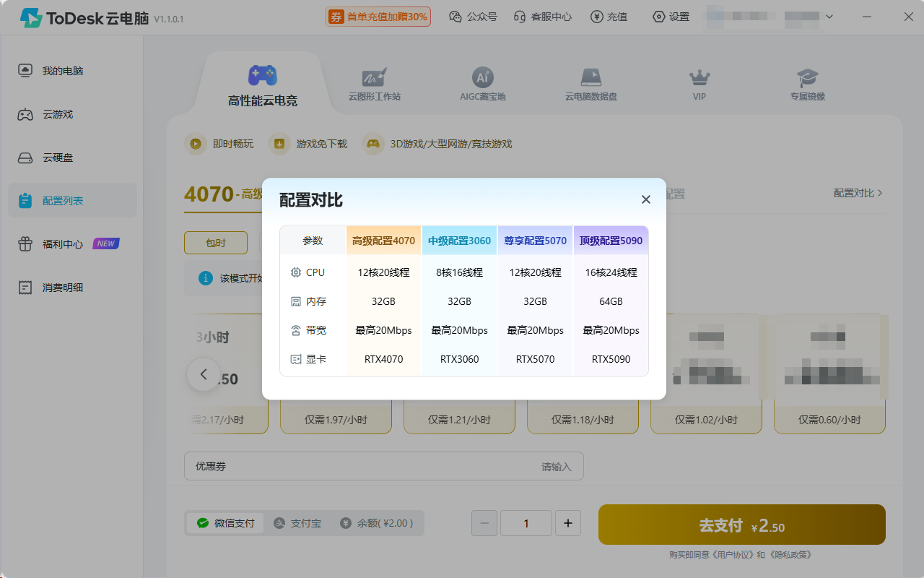This screenshot has width=924, height=578.
Task: Choose 余额 balance payment method
Action: (377, 523)
